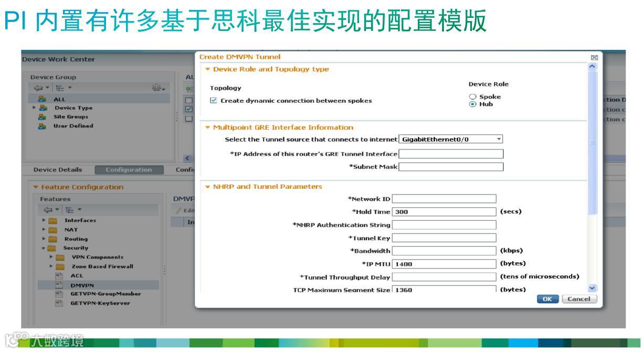Collapse the Security tree arrow
Viewport: 644px width, 352px height.
44,248
